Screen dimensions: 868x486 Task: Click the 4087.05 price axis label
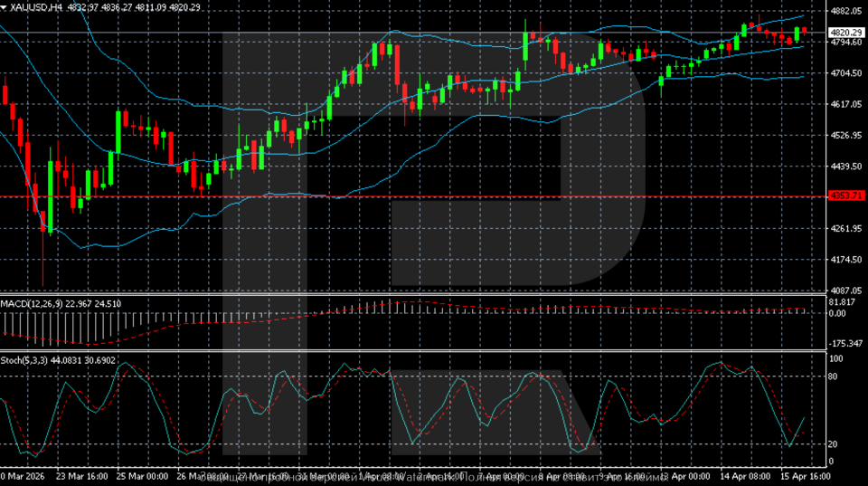pos(844,291)
